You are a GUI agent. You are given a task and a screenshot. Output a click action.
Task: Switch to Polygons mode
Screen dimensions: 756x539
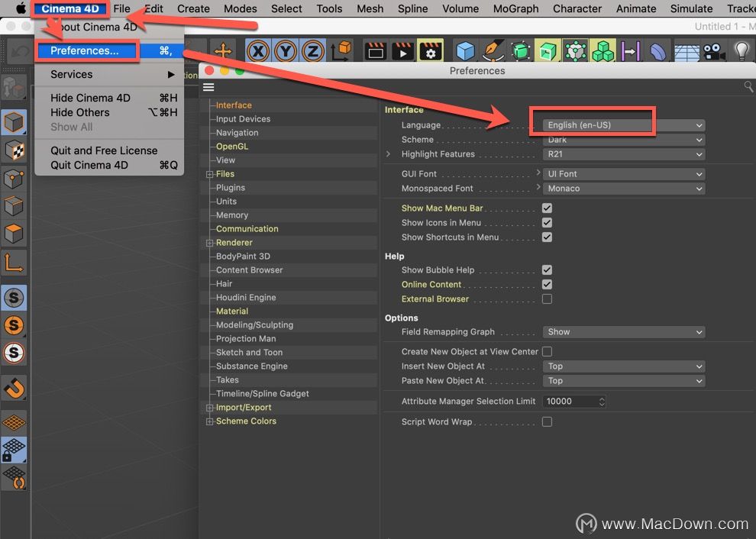pos(14,234)
